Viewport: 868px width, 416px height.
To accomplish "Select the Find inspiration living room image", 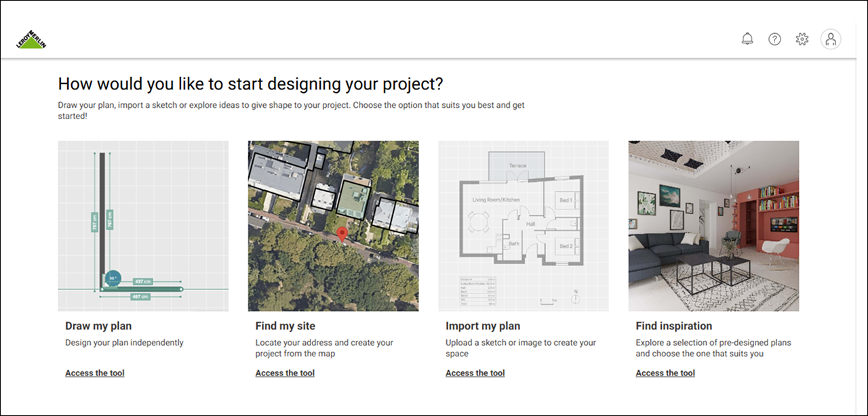I will click(x=713, y=226).
